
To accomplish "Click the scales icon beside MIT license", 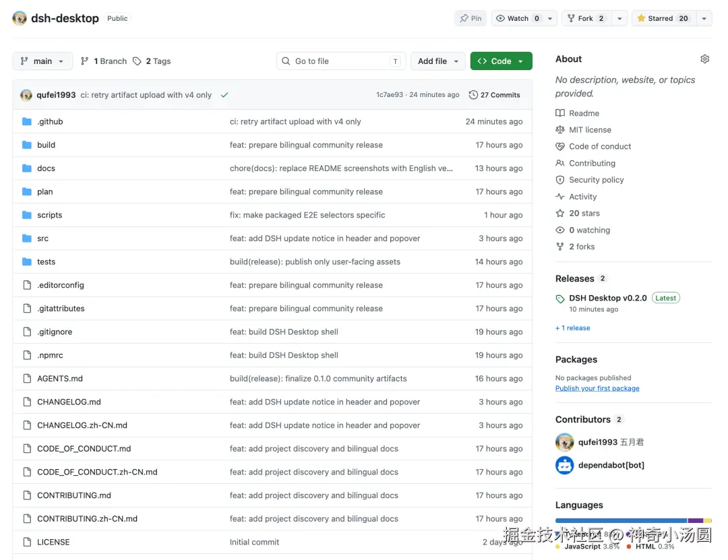I will point(560,130).
